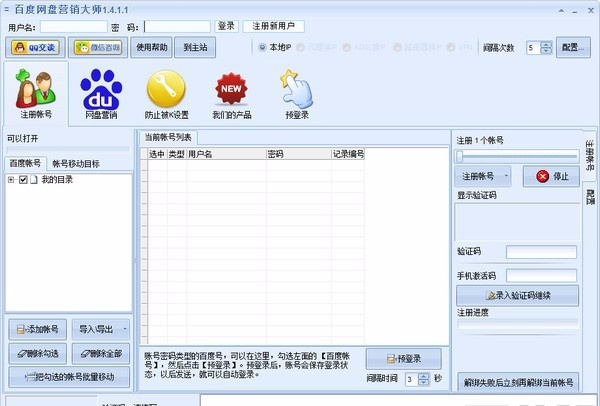This screenshot has height=406, width=600.
Task: Click 删除勾选 delete checked button
Action: click(x=38, y=354)
